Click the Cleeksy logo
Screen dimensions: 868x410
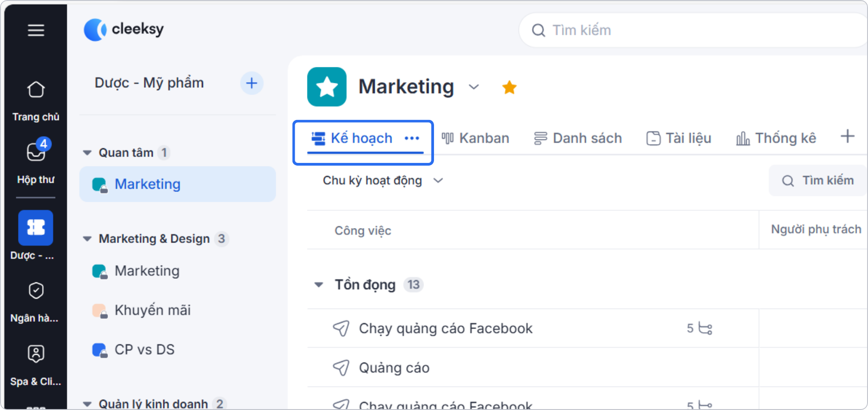click(123, 29)
